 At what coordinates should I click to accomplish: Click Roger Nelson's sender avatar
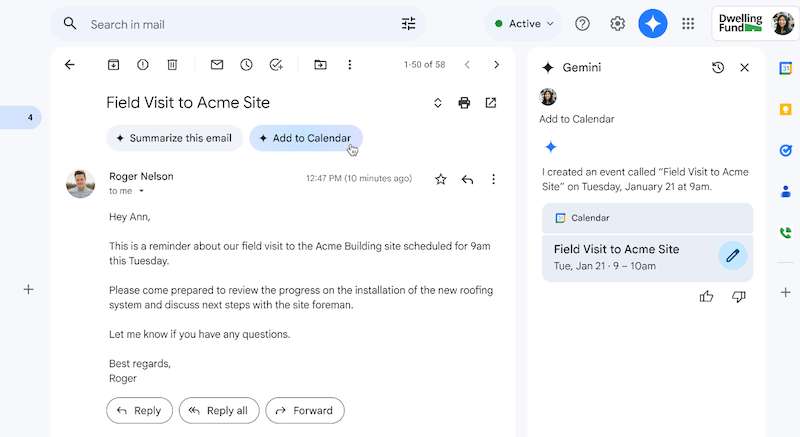click(x=81, y=184)
